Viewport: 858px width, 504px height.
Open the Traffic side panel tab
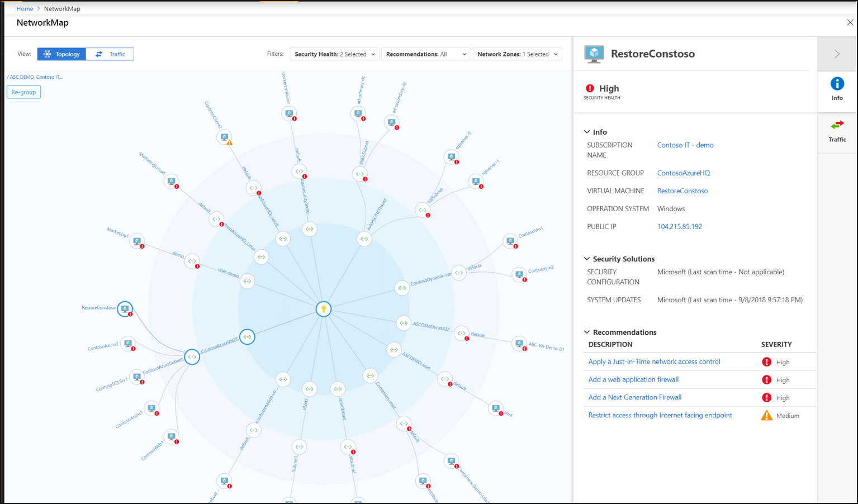pyautogui.click(x=837, y=131)
